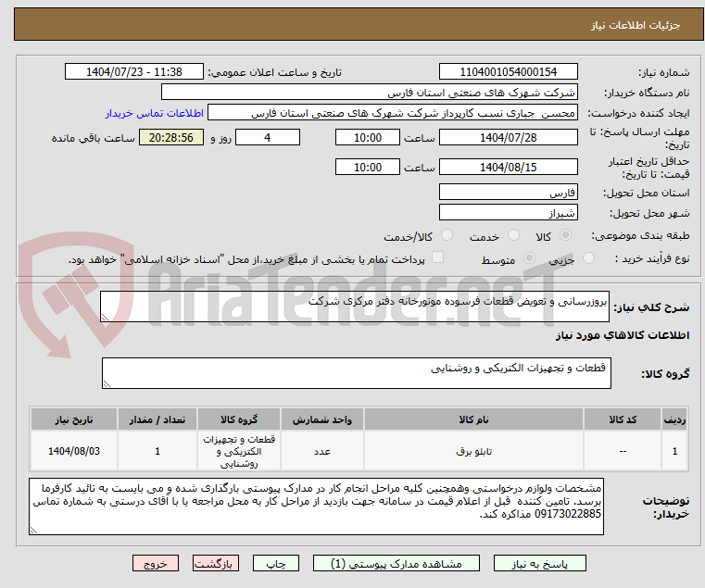The width and height of the screenshot is (705, 588).
Task: Select the متوسط purchase type radio
Action: pos(530,258)
